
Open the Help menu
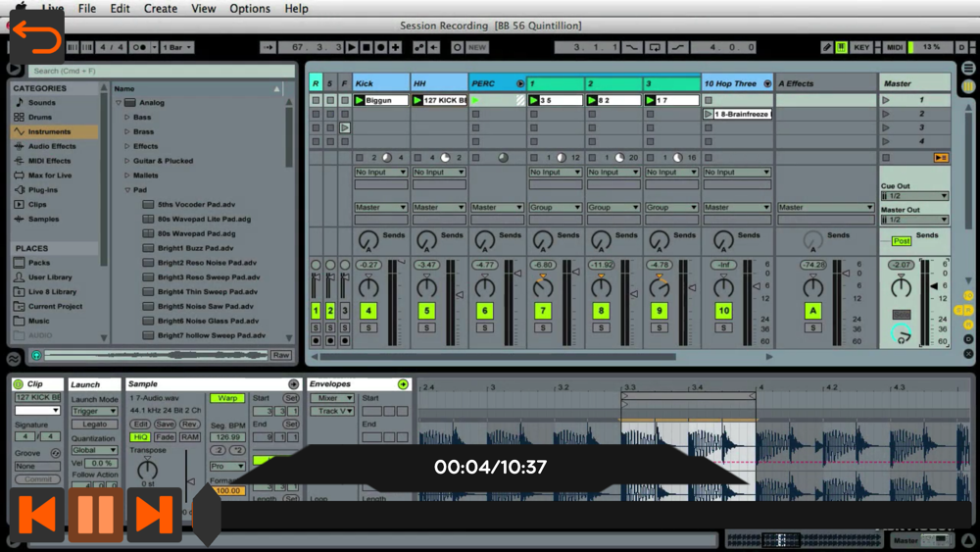pos(296,9)
